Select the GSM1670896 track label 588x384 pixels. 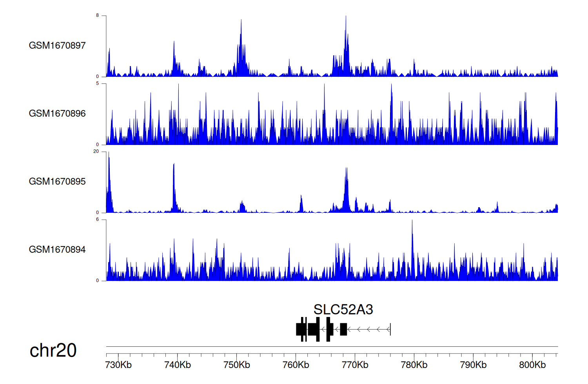point(57,114)
